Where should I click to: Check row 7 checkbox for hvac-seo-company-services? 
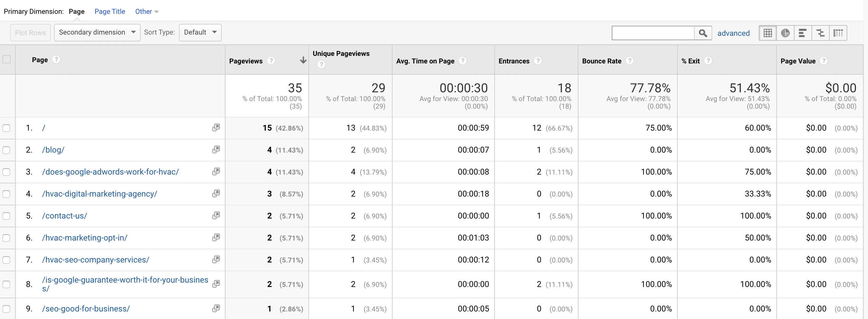[x=6, y=260]
